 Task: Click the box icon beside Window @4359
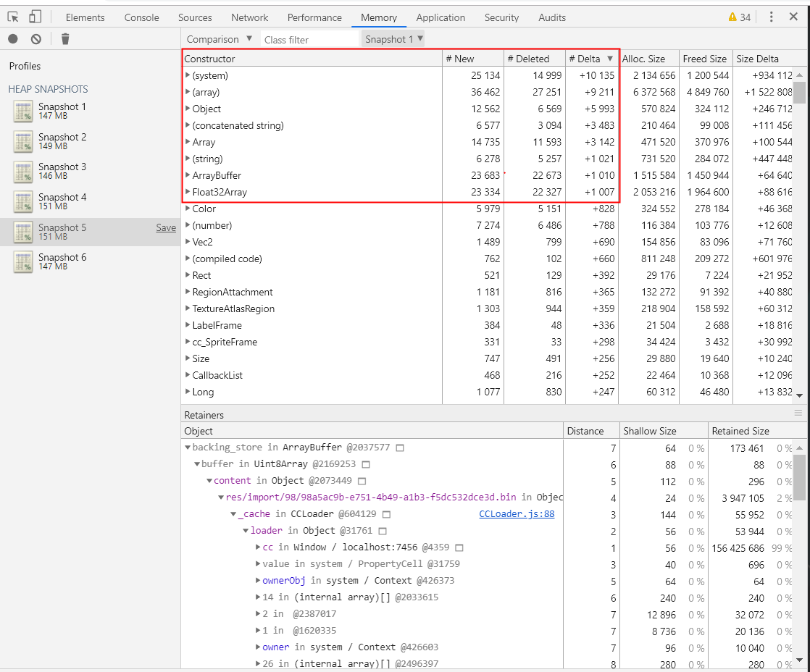pos(459,547)
